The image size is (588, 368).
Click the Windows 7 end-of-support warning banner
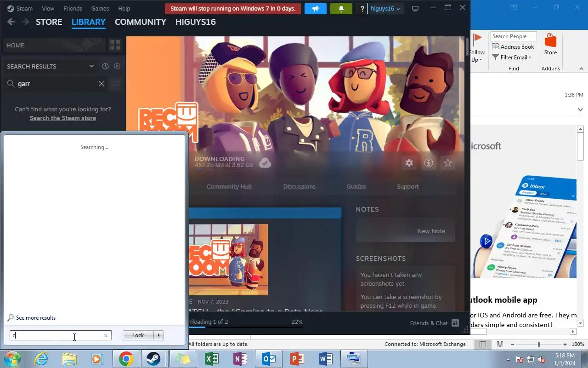point(233,9)
